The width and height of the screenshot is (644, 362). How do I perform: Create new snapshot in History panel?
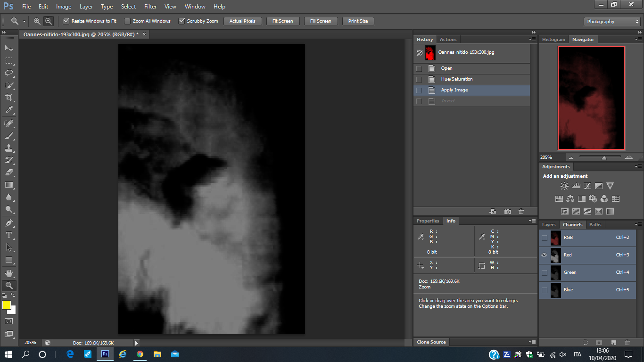point(507,212)
